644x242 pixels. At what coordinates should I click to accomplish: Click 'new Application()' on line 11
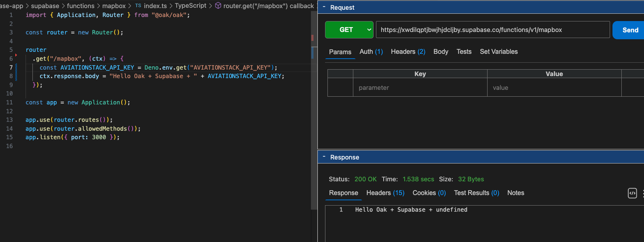tap(97, 102)
